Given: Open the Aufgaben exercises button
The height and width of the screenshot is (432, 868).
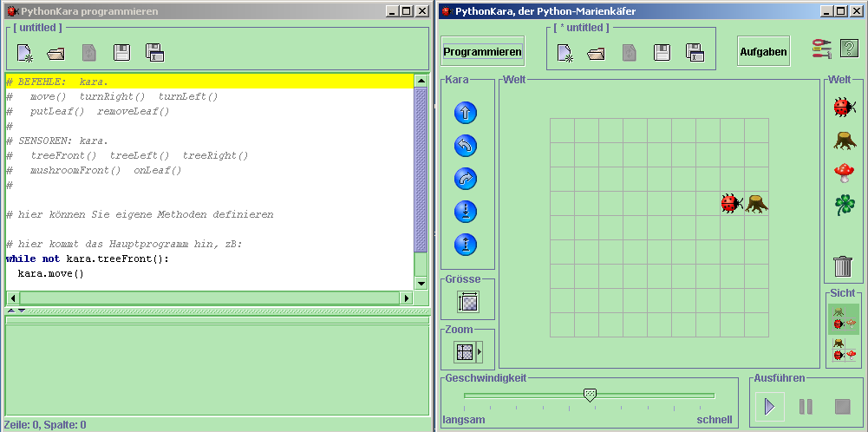Looking at the screenshot, I should (763, 52).
